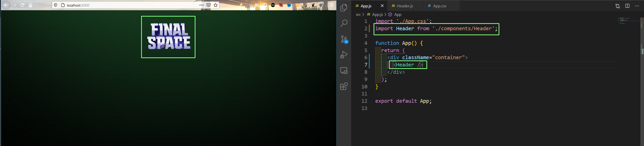Bookmark this page with the star

click(216, 5)
